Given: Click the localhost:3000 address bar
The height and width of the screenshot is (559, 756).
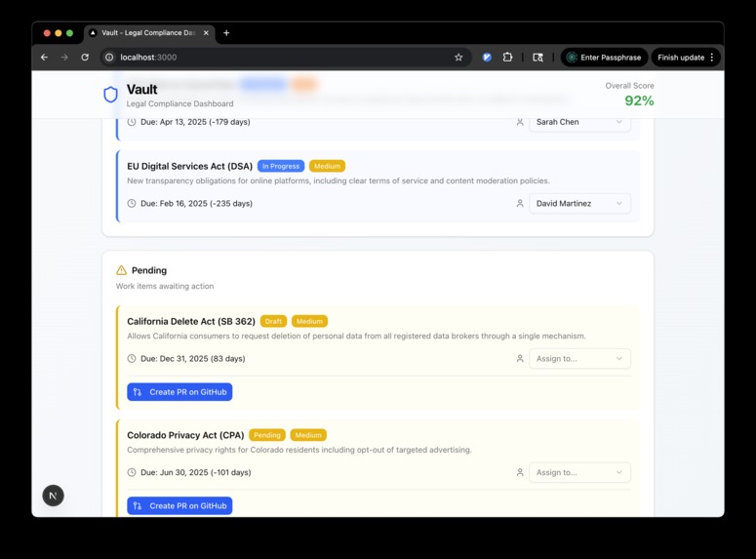Looking at the screenshot, I should coord(285,58).
